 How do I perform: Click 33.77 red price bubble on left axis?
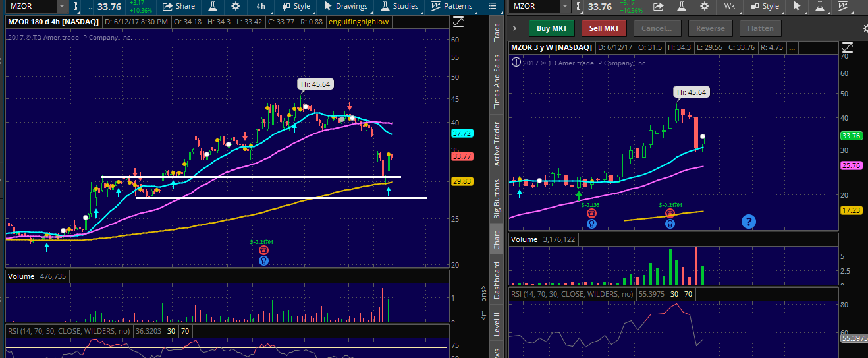[x=461, y=157]
